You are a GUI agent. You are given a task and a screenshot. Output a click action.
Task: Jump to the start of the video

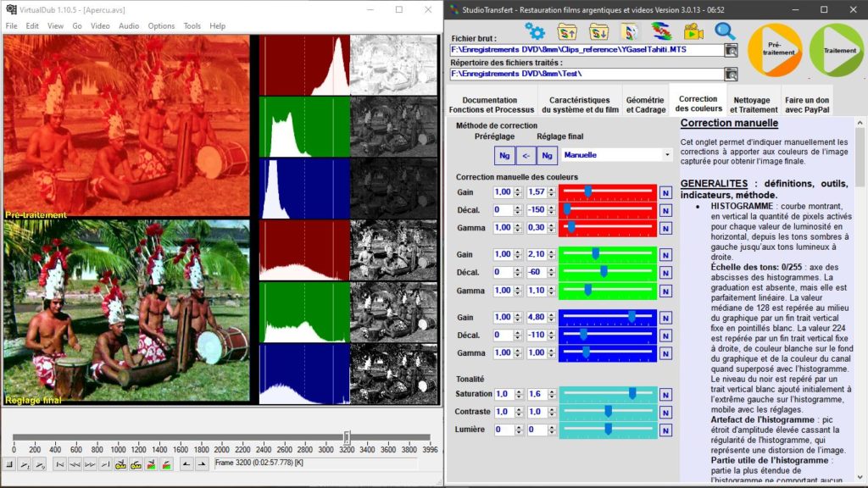(59, 464)
